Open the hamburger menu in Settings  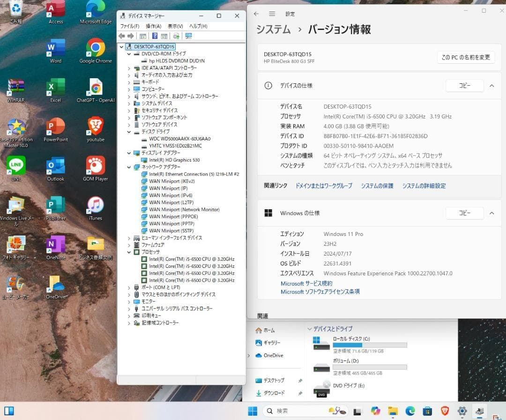pos(272,14)
